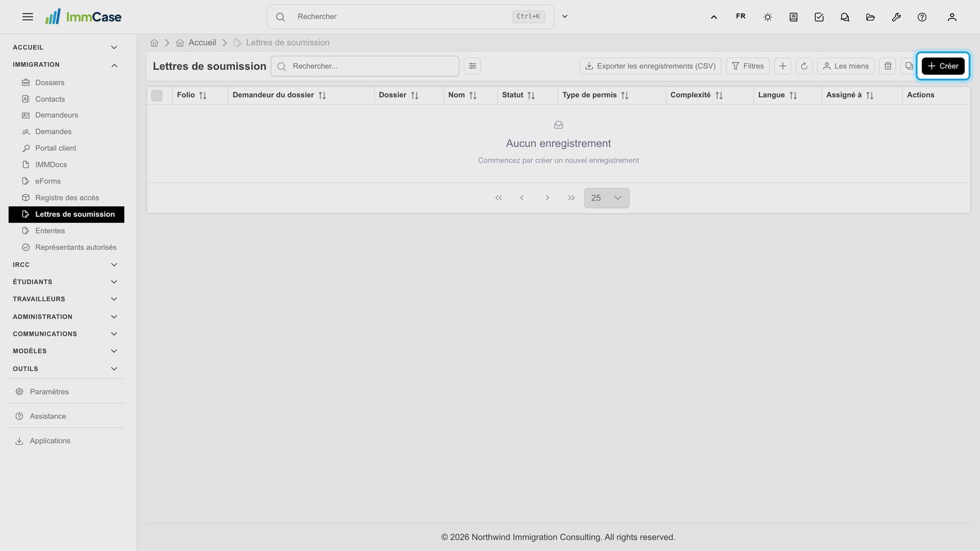
Task: Click the trash delete icon in toolbar
Action: point(888,66)
